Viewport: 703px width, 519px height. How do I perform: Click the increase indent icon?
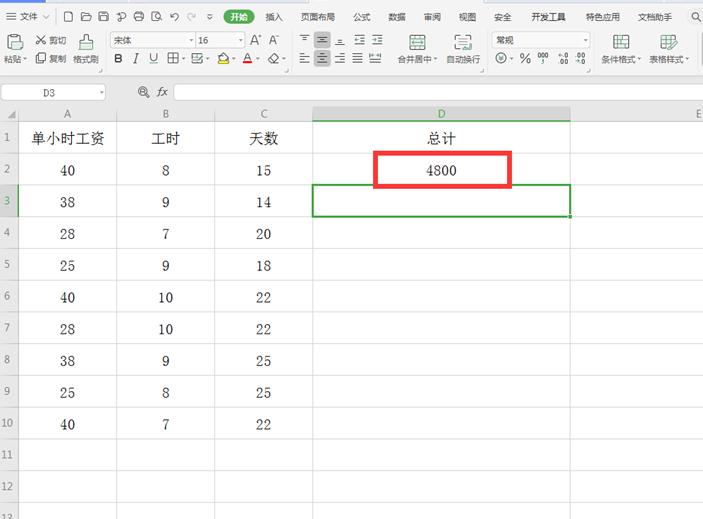point(377,40)
